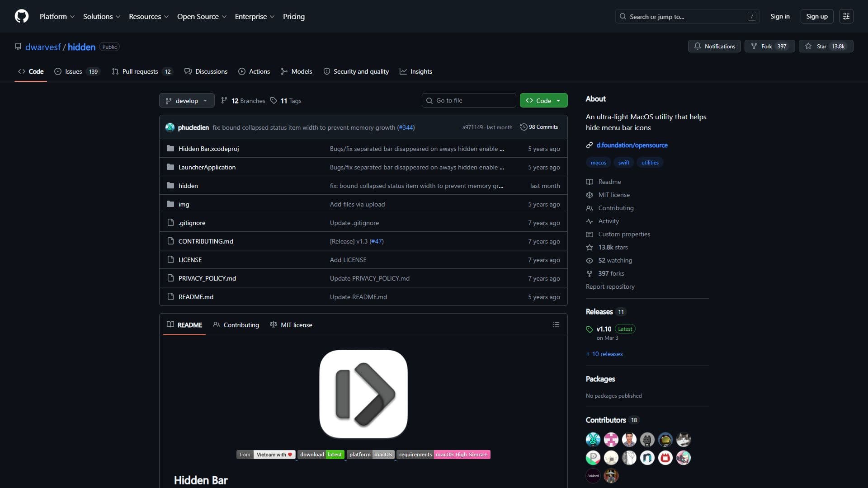Expand the Resources menu

point(149,16)
